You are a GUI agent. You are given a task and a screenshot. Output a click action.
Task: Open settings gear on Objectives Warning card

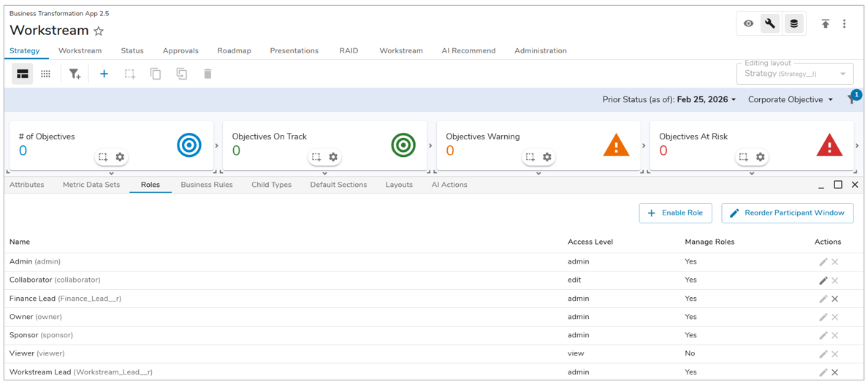[547, 157]
